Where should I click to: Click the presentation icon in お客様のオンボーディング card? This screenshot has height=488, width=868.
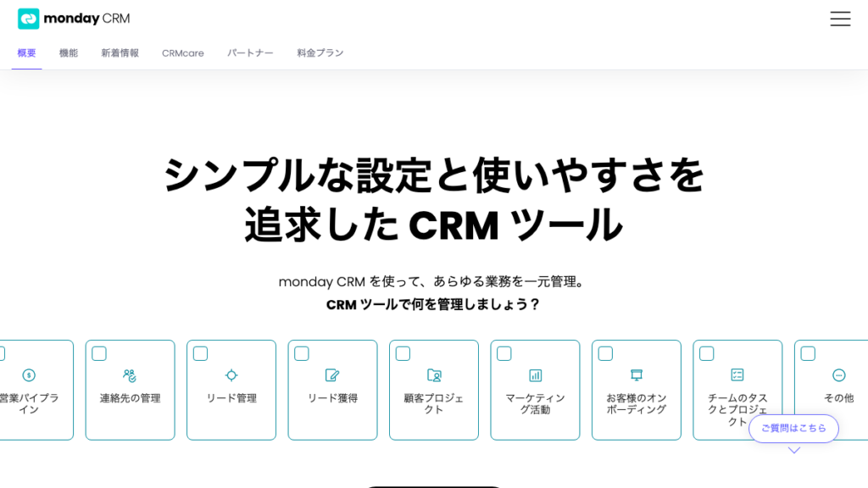click(637, 375)
